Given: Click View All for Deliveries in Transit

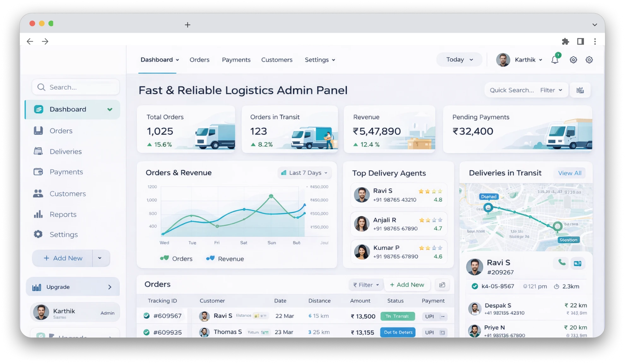Looking at the screenshot, I should point(569,173).
